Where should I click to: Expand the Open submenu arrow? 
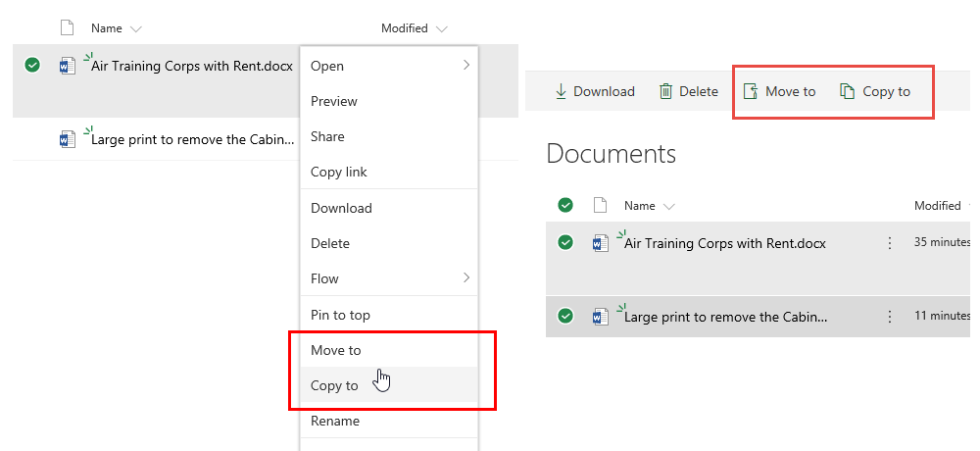pyautogui.click(x=465, y=65)
